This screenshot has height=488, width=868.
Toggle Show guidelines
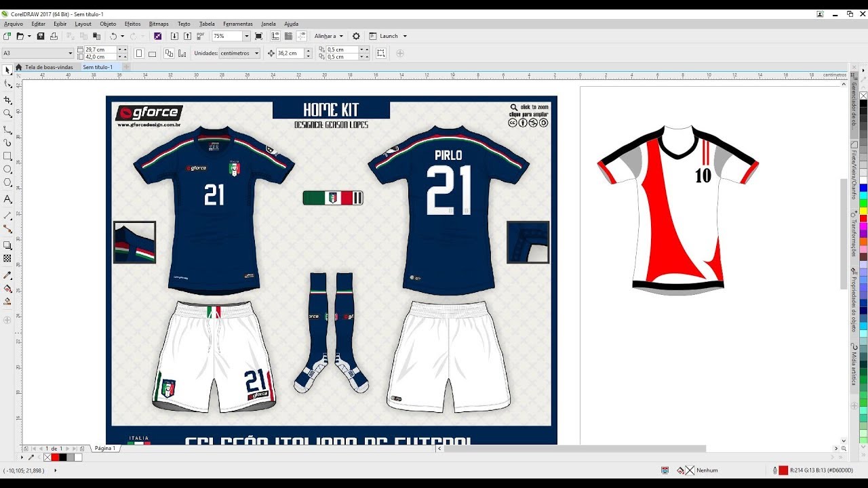pos(301,36)
